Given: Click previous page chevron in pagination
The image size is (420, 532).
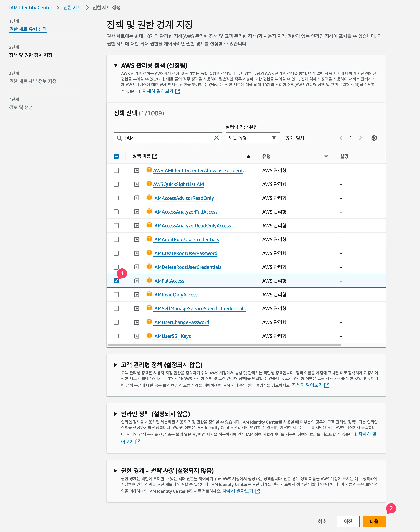Looking at the screenshot, I should point(341,138).
